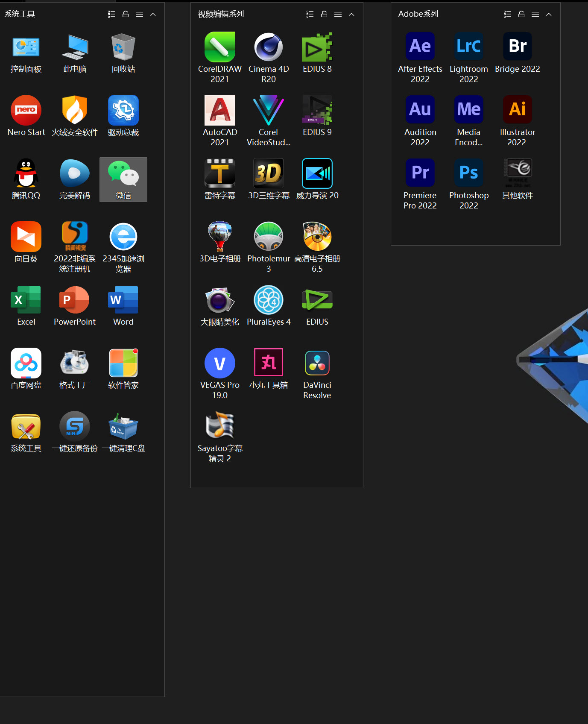Toggle lock on Adobe系列 panel
Screen dimensions: 588x724
click(521, 14)
